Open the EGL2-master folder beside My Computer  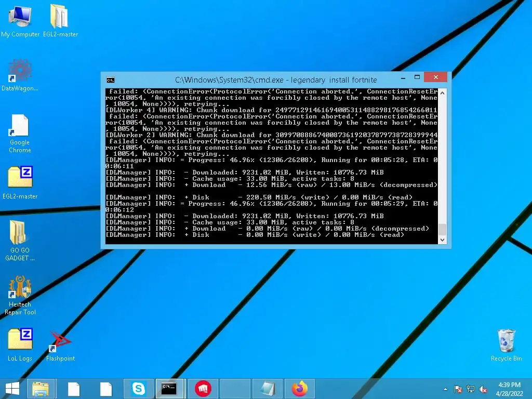60,21
